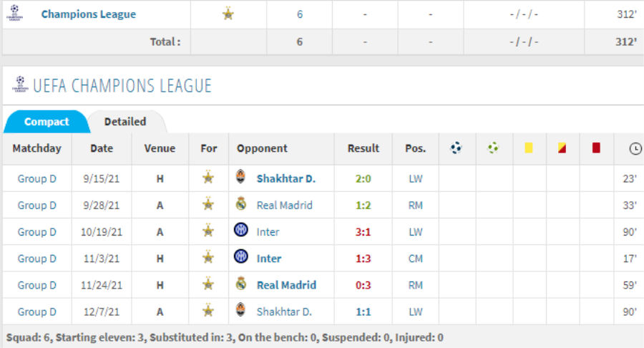This screenshot has width=644, height=348.
Task: Click the Champions League logo in the header
Action: tap(19, 84)
